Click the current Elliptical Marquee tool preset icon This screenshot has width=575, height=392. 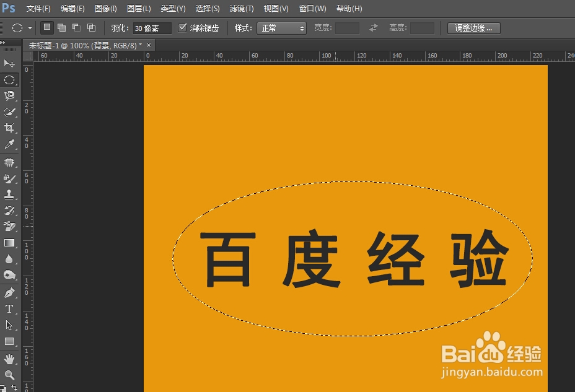point(17,28)
